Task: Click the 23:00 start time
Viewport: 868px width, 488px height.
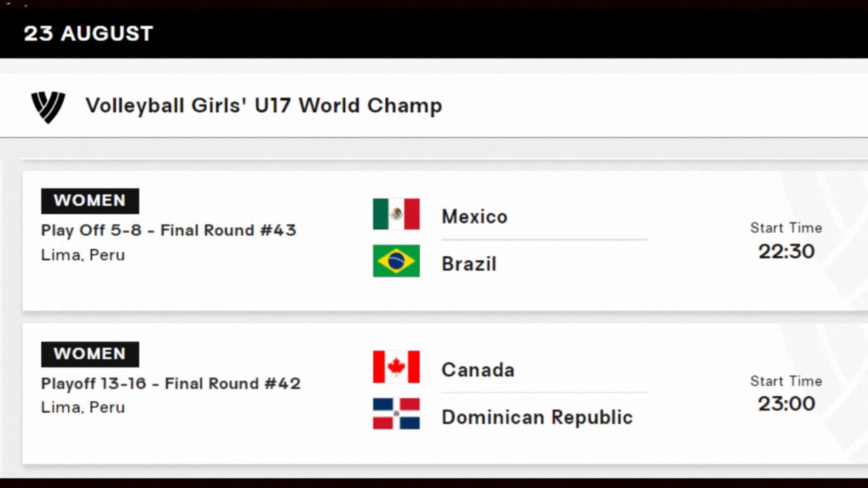Action: (x=787, y=404)
